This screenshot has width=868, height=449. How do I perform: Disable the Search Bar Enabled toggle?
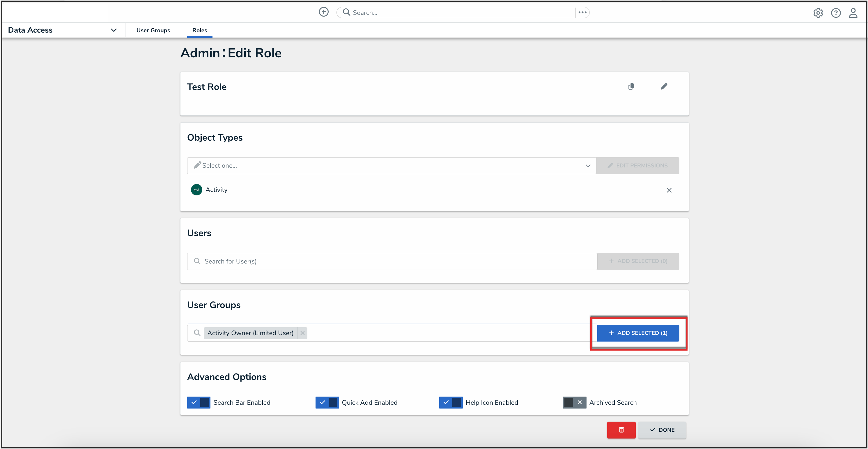[x=199, y=402]
